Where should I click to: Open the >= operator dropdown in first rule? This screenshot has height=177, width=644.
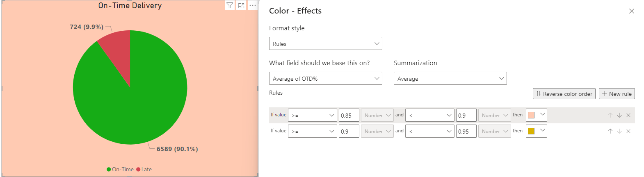click(x=313, y=115)
